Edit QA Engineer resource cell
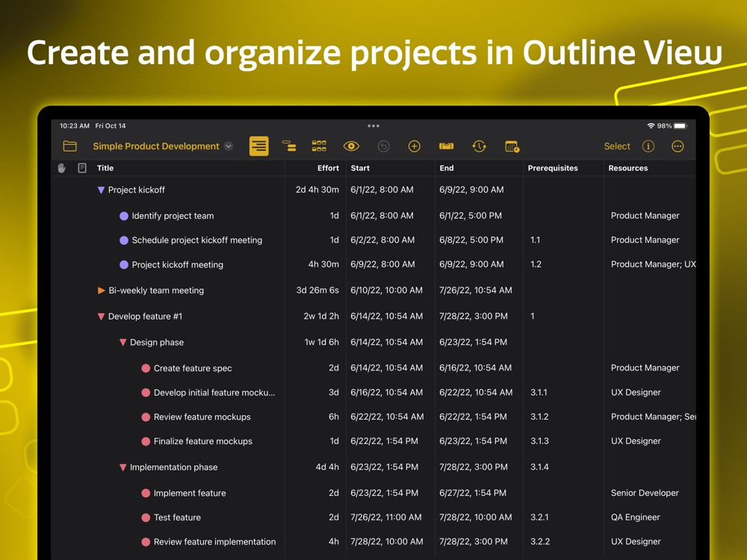Image resolution: width=747 pixels, height=560 pixels. pyautogui.click(x=636, y=517)
